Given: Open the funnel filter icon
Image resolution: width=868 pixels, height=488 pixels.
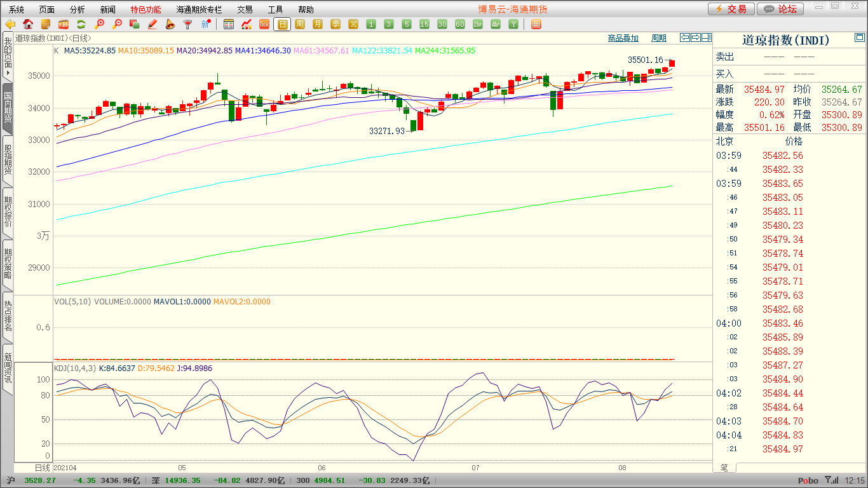Looking at the screenshot, I should point(187,24).
